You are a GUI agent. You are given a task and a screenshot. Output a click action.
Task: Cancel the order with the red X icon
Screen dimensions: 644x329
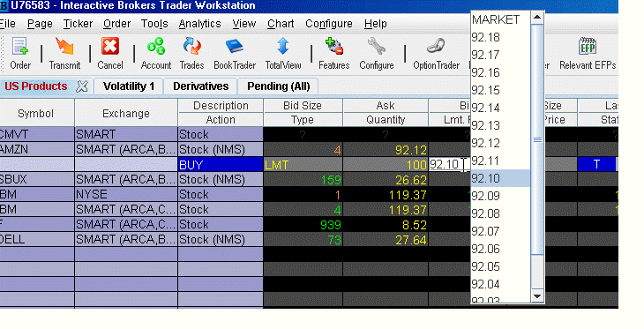[x=110, y=54]
